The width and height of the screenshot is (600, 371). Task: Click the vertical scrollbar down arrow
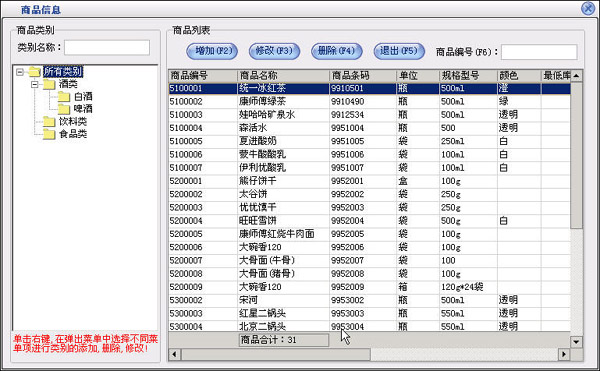click(x=576, y=342)
